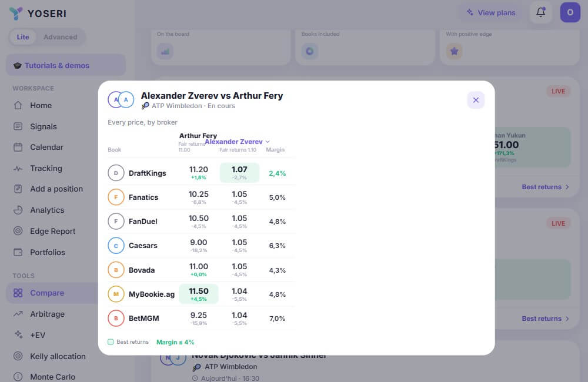Click the Analytics pie icon

(x=18, y=210)
